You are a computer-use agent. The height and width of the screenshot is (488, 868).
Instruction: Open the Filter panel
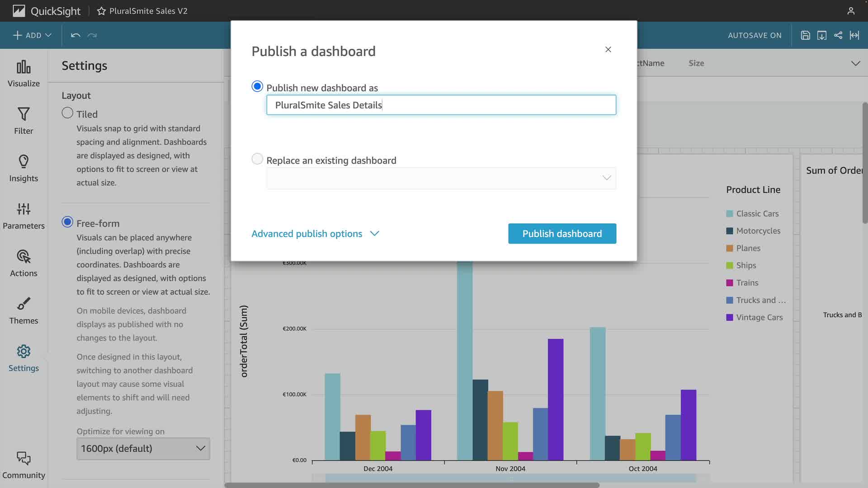tap(24, 121)
